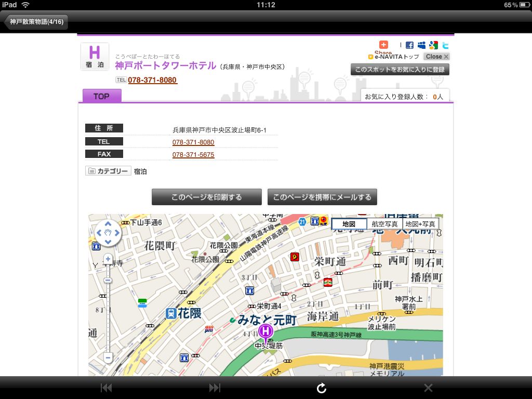
Task: Tap the route 21 marker on the map
Action: [x=302, y=222]
